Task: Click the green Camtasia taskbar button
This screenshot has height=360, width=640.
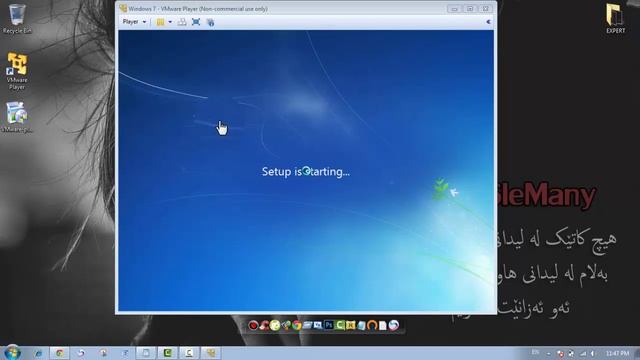Action: [x=167, y=353]
